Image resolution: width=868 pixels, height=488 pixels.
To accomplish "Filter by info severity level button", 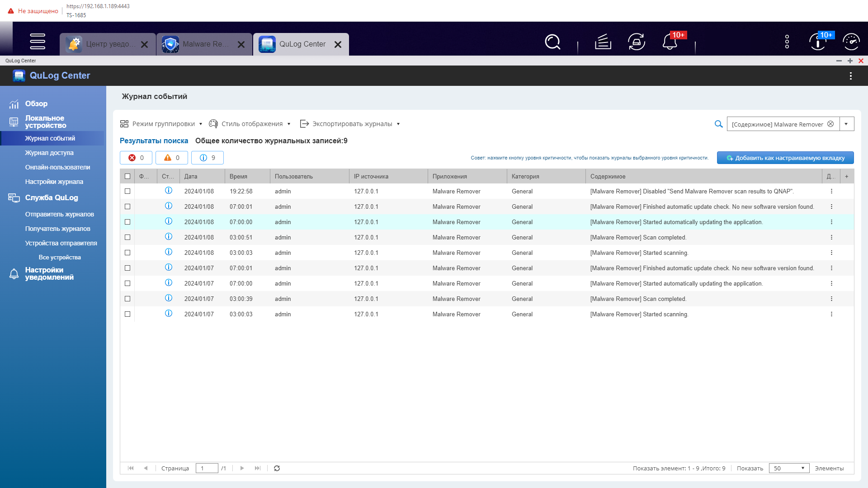I will [208, 158].
